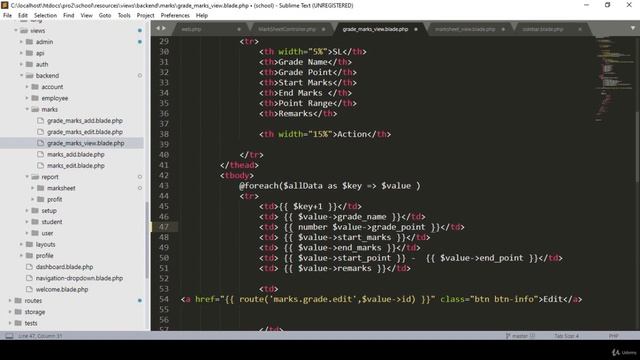Open the Find menu
This screenshot has width=640, height=360.
pos(69,16)
